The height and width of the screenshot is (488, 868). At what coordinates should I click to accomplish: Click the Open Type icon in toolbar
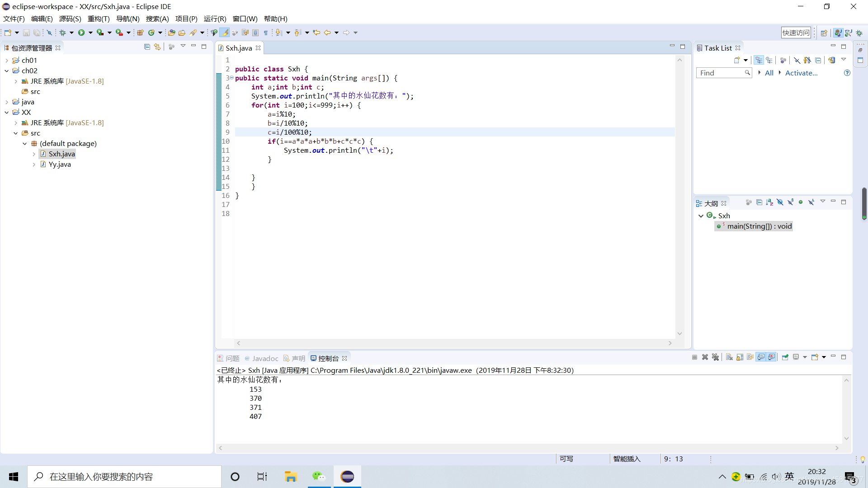pyautogui.click(x=171, y=33)
